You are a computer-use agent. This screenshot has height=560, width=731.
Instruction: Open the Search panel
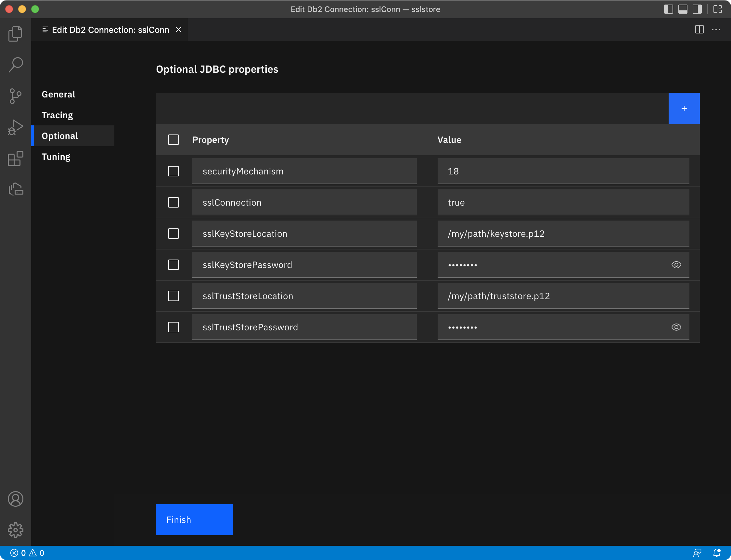tap(15, 64)
